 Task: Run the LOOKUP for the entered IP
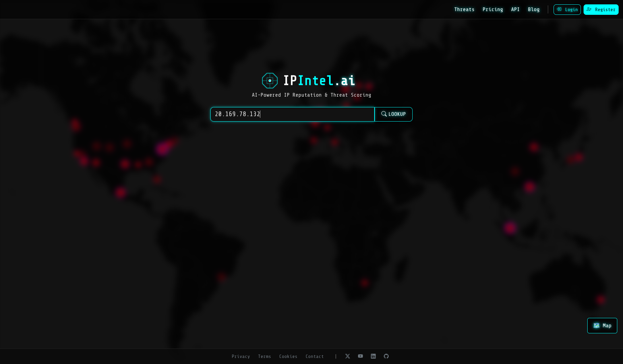coord(393,114)
